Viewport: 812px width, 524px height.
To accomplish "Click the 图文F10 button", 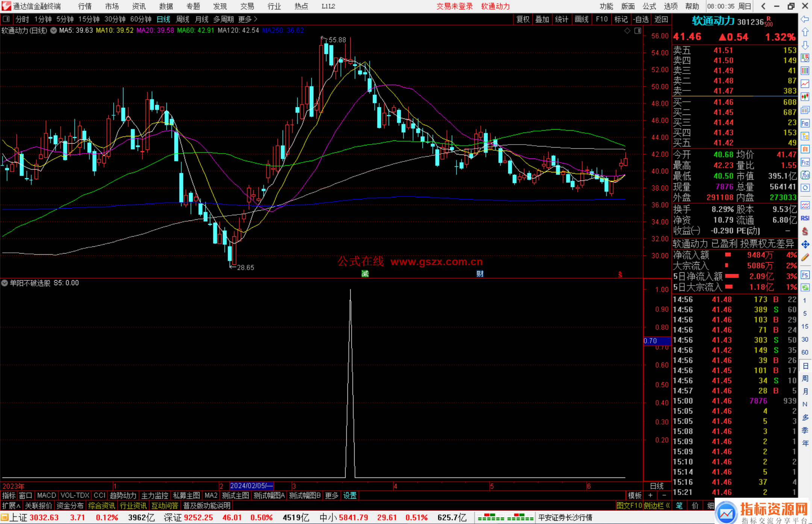I will point(629,506).
